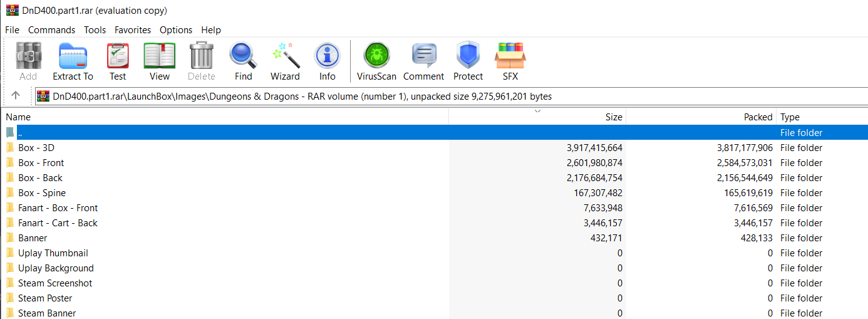Open the Favorites menu
The height and width of the screenshot is (319, 868).
[133, 29]
